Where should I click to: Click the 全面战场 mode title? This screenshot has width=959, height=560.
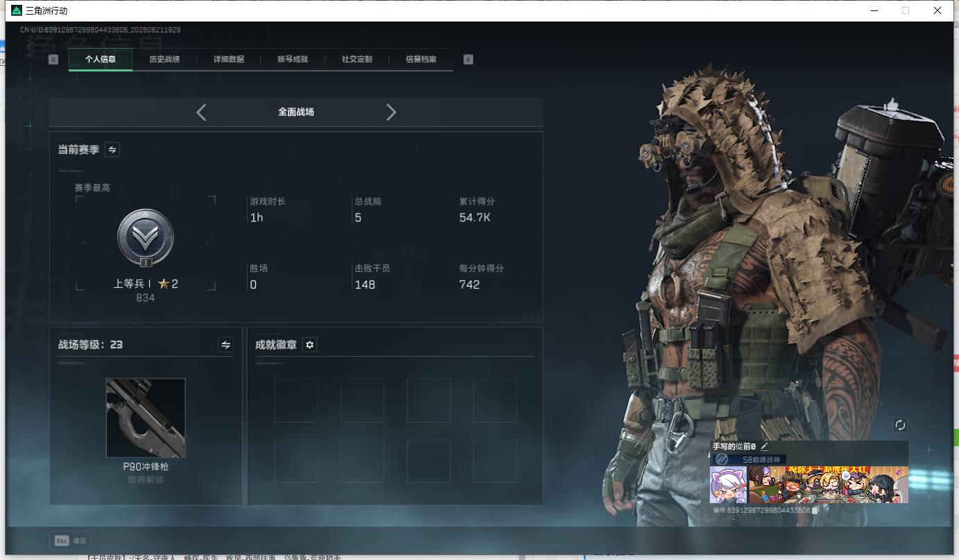coord(296,112)
